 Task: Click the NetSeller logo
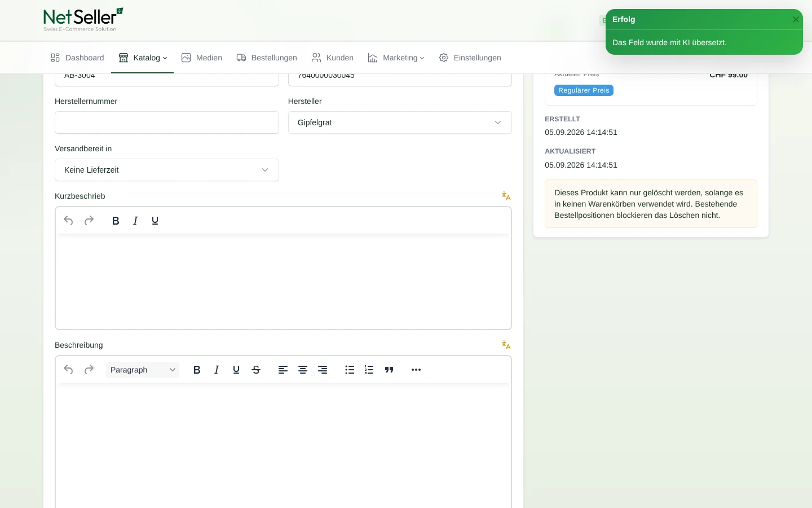(83, 20)
